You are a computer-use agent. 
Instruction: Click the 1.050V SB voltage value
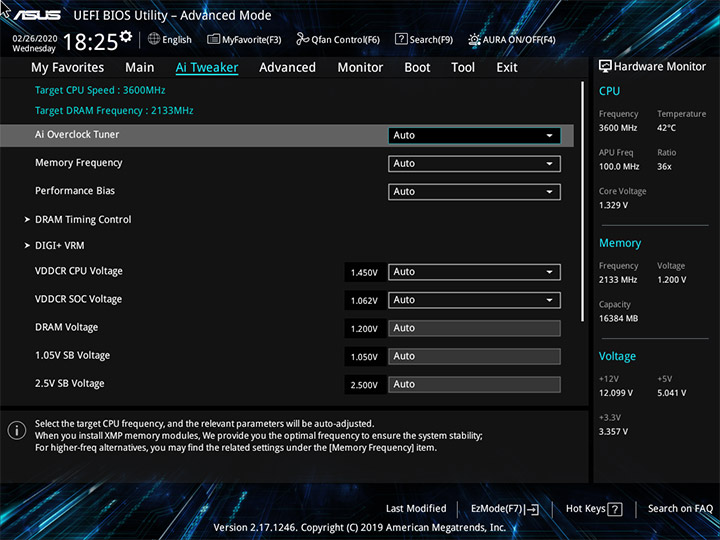[x=364, y=357]
